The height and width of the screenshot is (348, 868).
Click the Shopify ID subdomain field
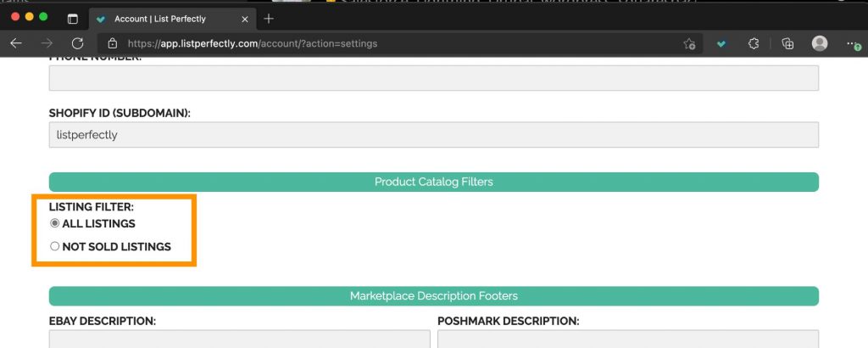click(433, 135)
